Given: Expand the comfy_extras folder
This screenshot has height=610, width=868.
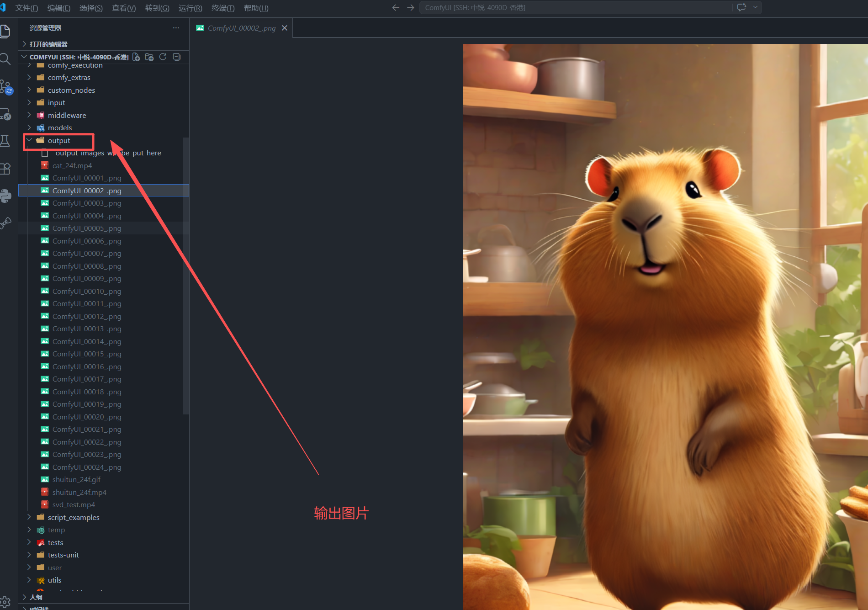Looking at the screenshot, I should point(104,78).
